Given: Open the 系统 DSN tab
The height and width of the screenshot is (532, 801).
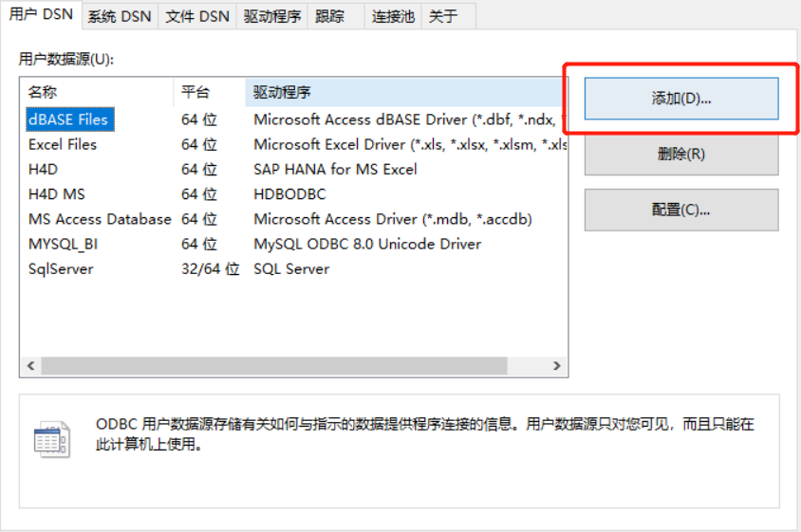Looking at the screenshot, I should pos(120,16).
